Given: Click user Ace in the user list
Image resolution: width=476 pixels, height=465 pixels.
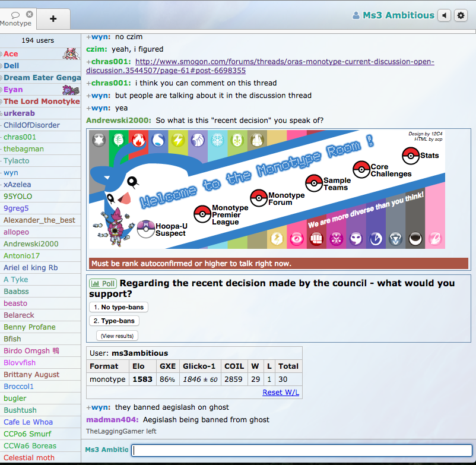Looking at the screenshot, I should 40,54.
